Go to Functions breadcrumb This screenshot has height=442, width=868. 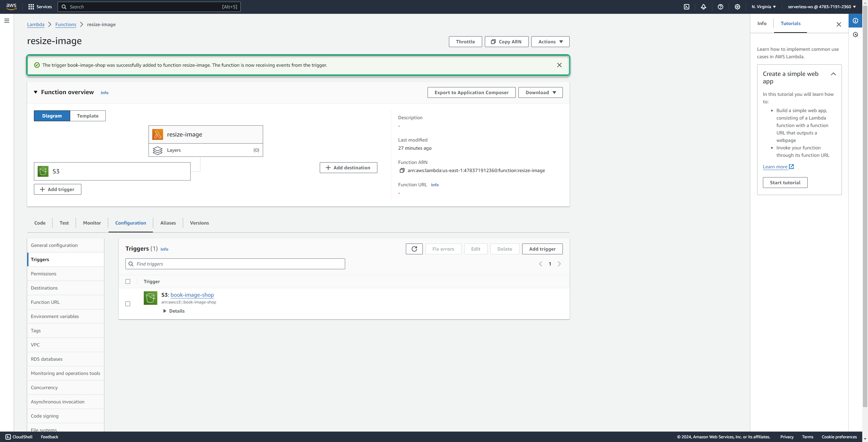tap(66, 24)
